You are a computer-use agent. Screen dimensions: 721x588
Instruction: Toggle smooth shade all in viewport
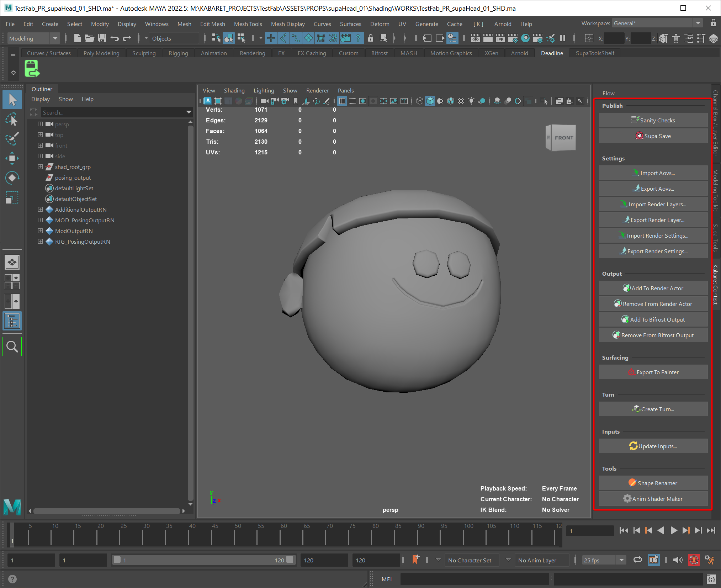point(430,101)
